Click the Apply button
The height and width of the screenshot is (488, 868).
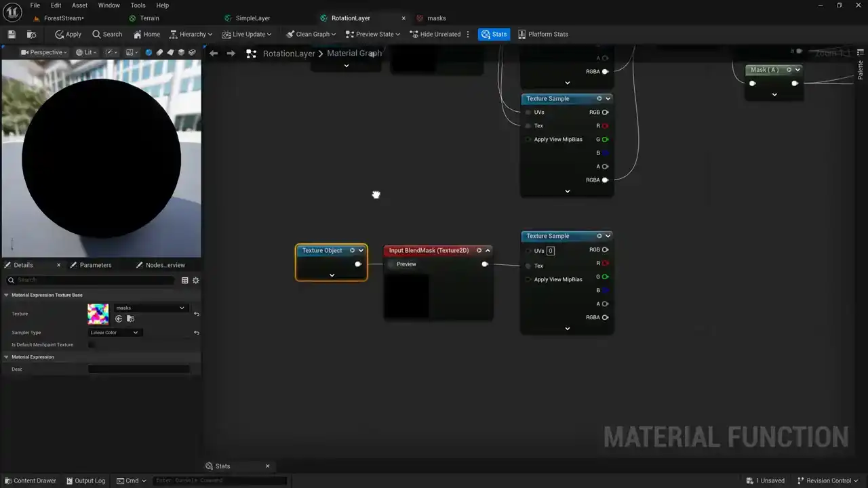(x=68, y=34)
